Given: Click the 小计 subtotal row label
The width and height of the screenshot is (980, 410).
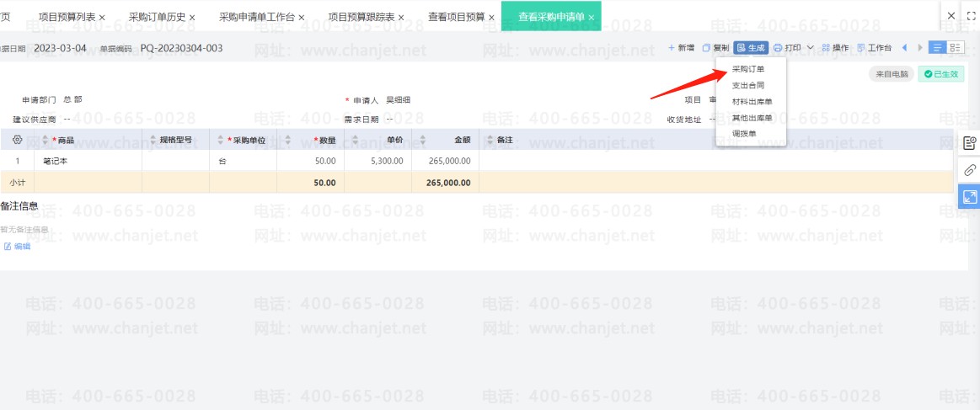Looking at the screenshot, I should (17, 183).
